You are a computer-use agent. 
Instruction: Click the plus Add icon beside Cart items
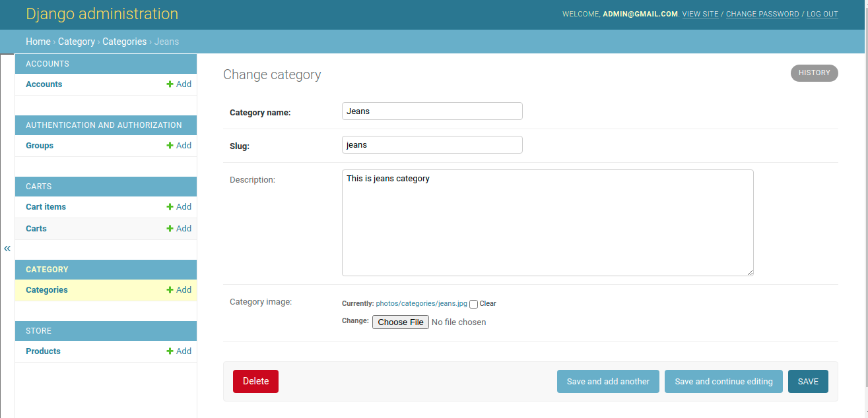170,207
